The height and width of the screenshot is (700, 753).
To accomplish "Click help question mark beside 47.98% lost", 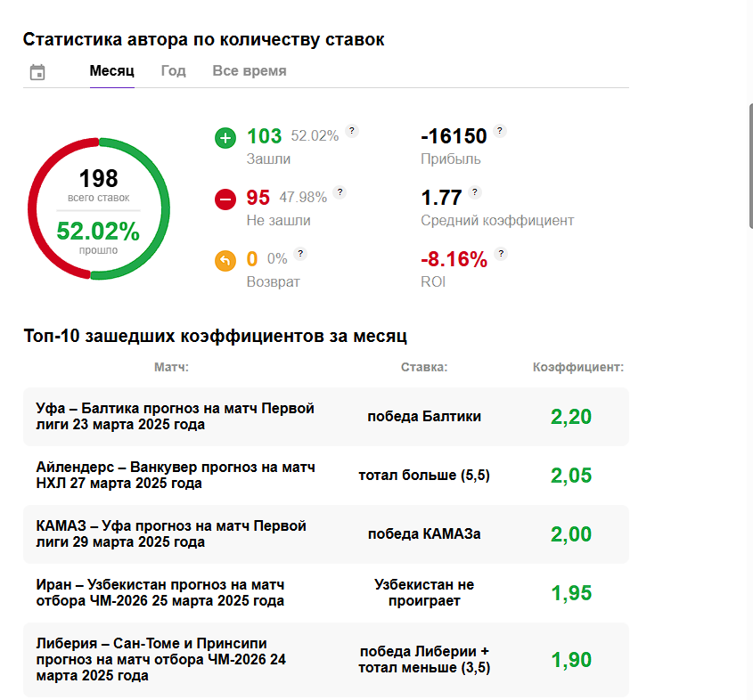I will 340,191.
